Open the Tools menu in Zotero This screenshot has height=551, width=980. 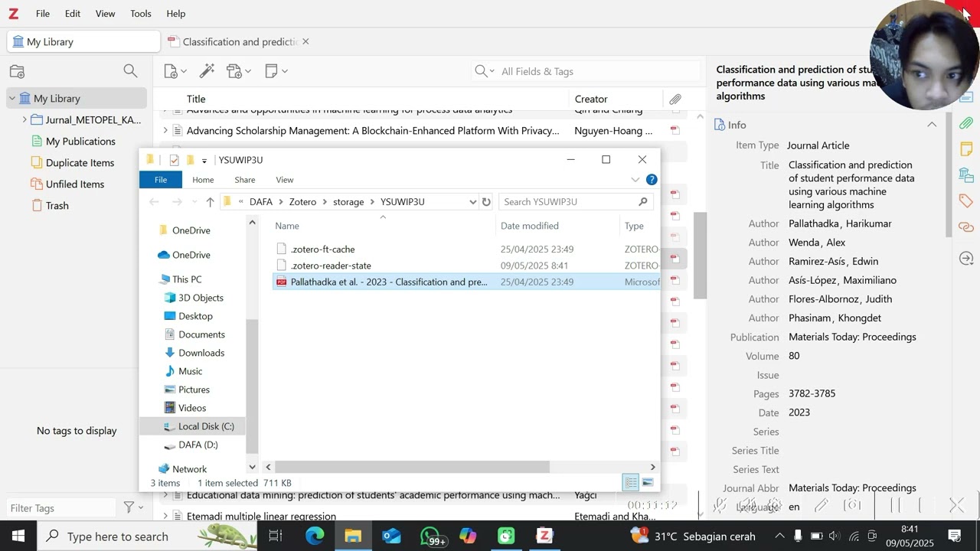pyautogui.click(x=141, y=13)
